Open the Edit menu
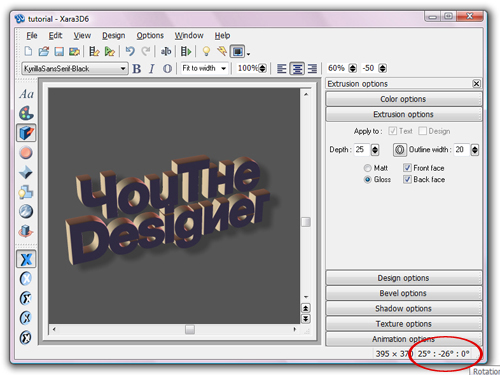Image resolution: width=500 pixels, height=375 pixels. pyautogui.click(x=55, y=35)
